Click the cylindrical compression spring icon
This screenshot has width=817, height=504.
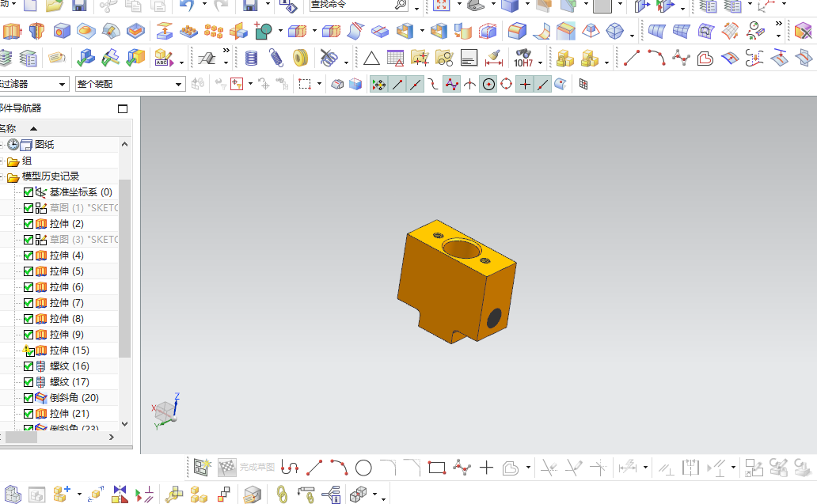pyautogui.click(x=251, y=58)
